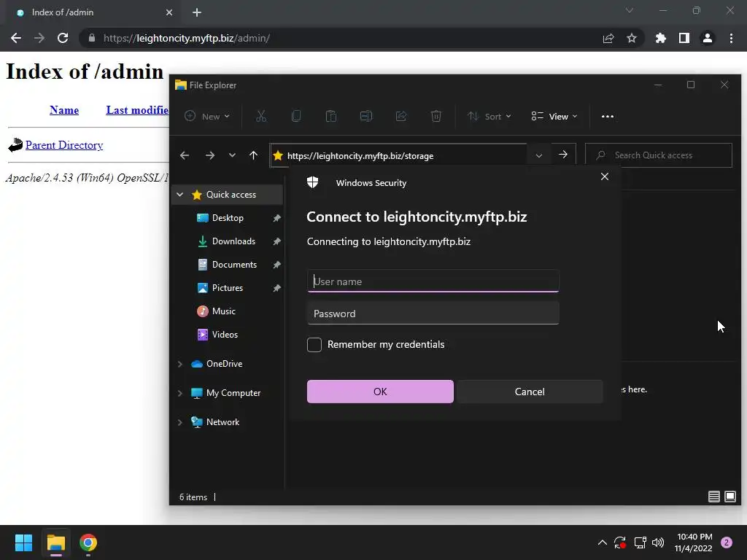
Task: Open the View dropdown
Action: coord(554,116)
